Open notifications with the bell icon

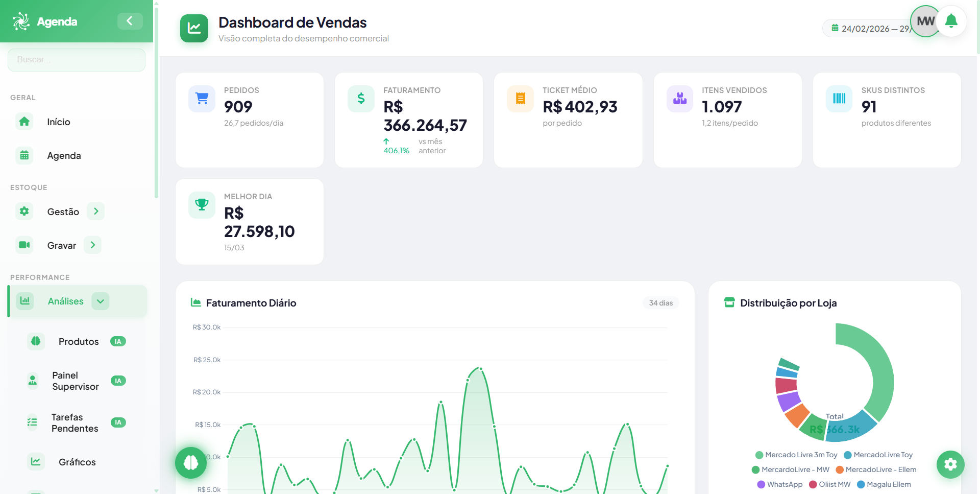(951, 21)
